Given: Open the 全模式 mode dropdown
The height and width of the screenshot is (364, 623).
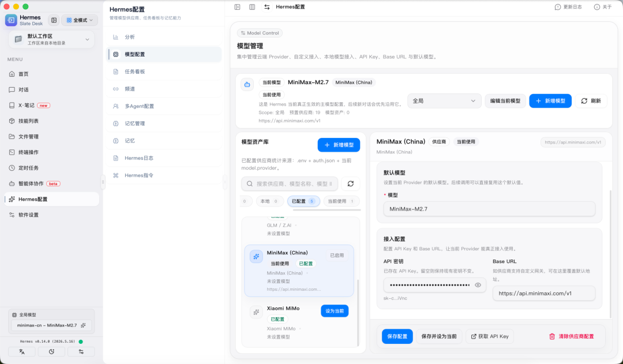Looking at the screenshot, I should [80, 20].
